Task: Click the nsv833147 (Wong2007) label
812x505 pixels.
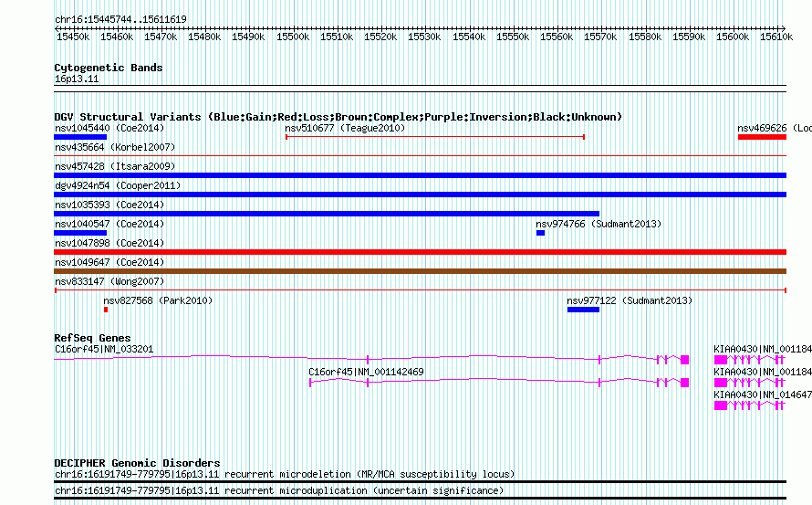Action: (109, 281)
